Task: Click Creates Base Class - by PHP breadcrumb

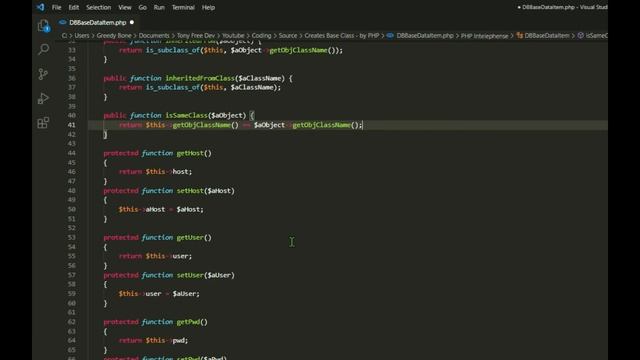Action: tap(342, 36)
